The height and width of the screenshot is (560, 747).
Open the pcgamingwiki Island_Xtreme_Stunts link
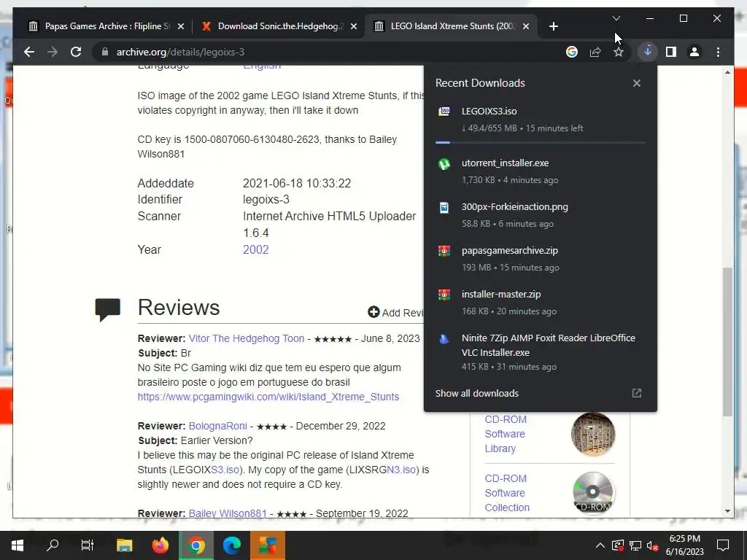(268, 397)
